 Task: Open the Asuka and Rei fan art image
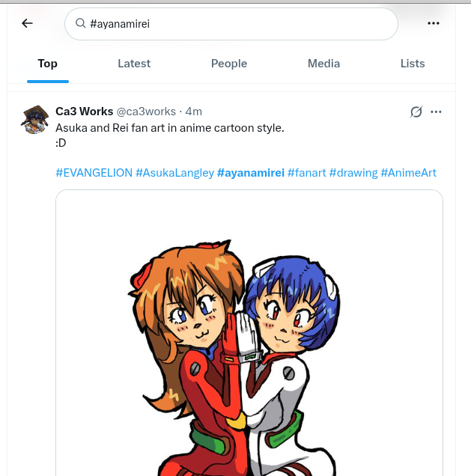(x=249, y=333)
